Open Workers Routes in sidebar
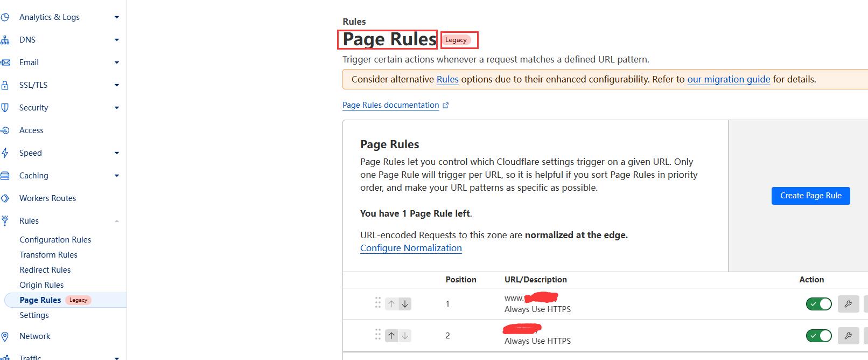Viewport: 868px width, 360px height. coord(47,198)
